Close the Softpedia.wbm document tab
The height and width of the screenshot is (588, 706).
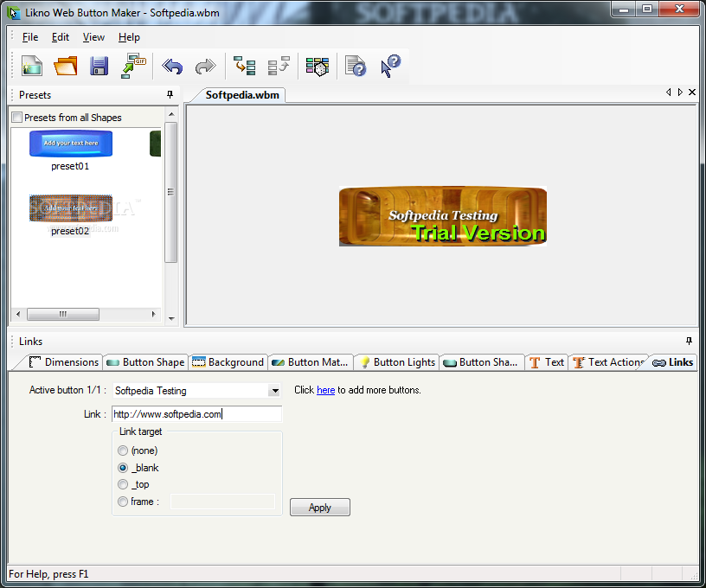pyautogui.click(x=692, y=93)
